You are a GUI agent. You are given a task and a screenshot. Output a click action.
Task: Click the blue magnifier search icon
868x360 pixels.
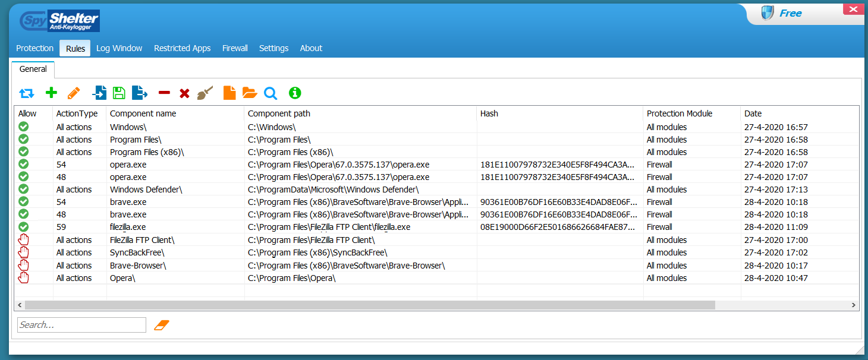pyautogui.click(x=271, y=93)
